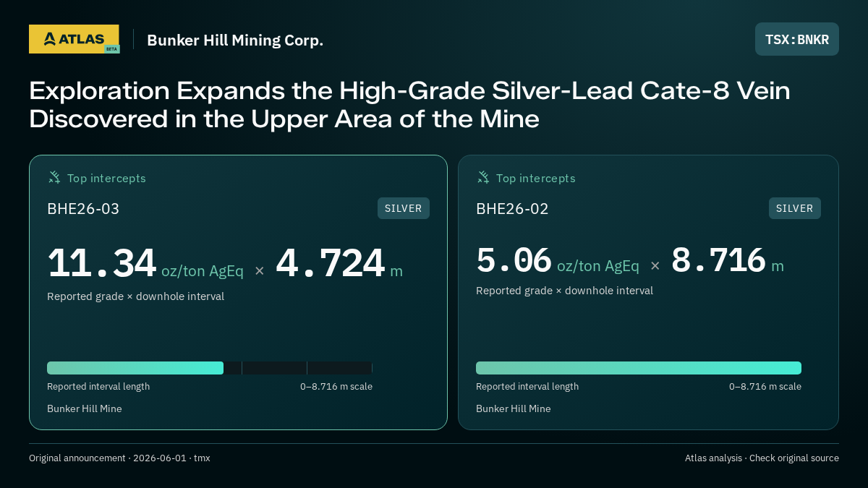Click the 0–8.716 m scale label in BHE26-02 card

[x=765, y=387]
